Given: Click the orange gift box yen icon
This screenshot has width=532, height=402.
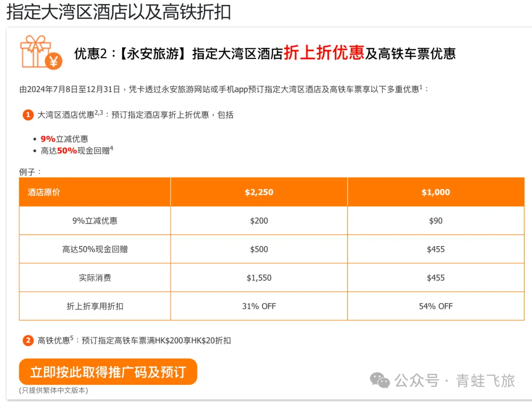Looking at the screenshot, I should click(x=41, y=53).
